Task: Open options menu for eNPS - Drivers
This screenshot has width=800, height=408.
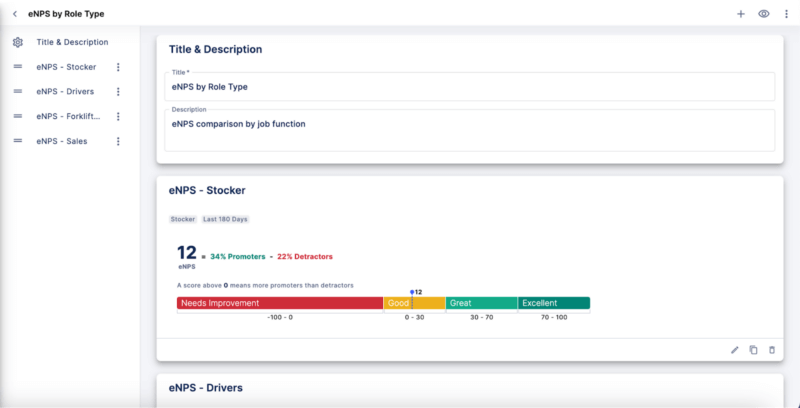Action: click(x=118, y=91)
